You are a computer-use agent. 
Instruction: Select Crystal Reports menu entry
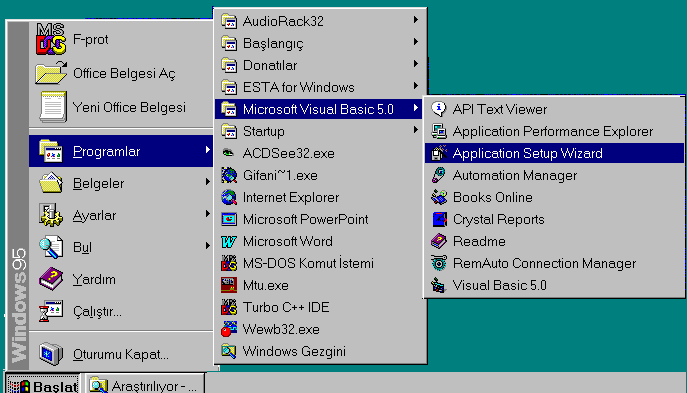click(554, 219)
